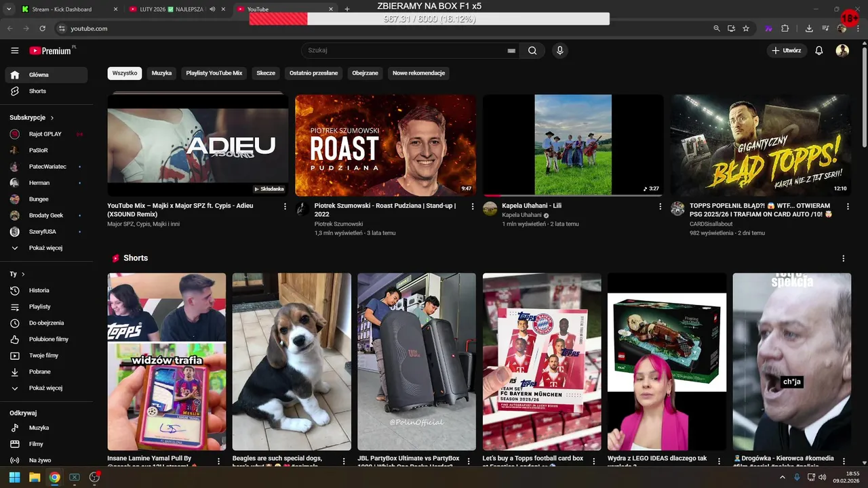The height and width of the screenshot is (488, 868).
Task: Play the Roast Pudziana thumbnail
Action: click(x=385, y=145)
